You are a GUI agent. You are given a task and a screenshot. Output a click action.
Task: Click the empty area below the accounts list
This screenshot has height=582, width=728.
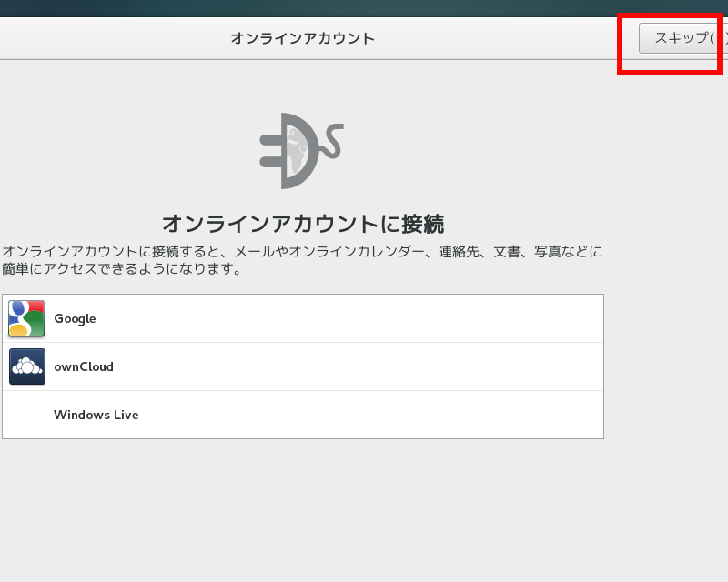coord(302,509)
